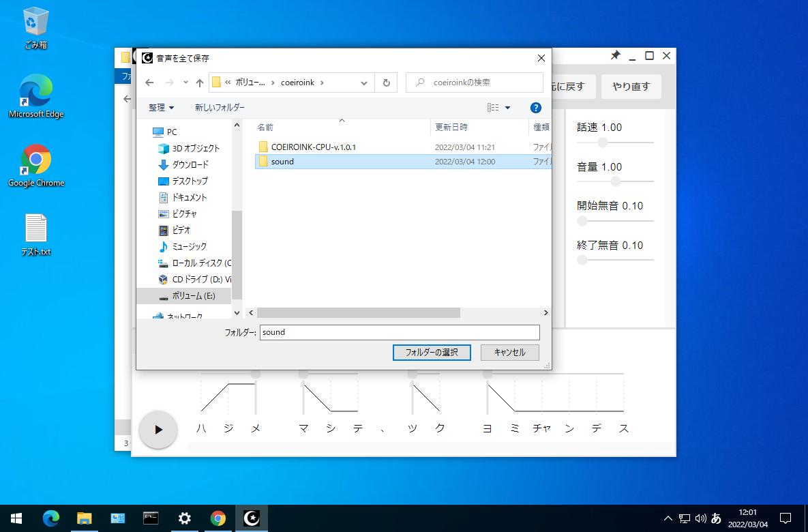Click the 音量 volume slider handle
The image size is (808, 532).
click(615, 181)
